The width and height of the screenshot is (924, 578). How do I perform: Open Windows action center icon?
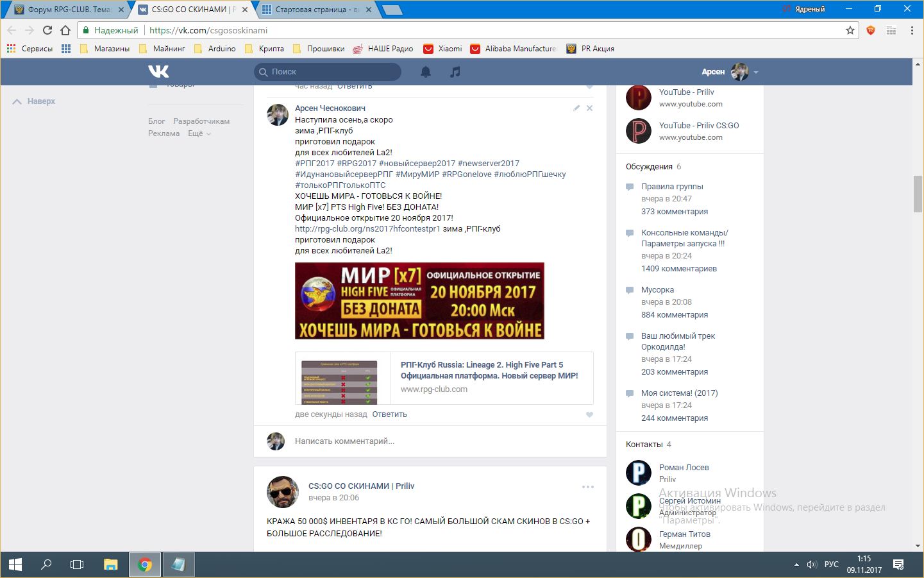(898, 565)
